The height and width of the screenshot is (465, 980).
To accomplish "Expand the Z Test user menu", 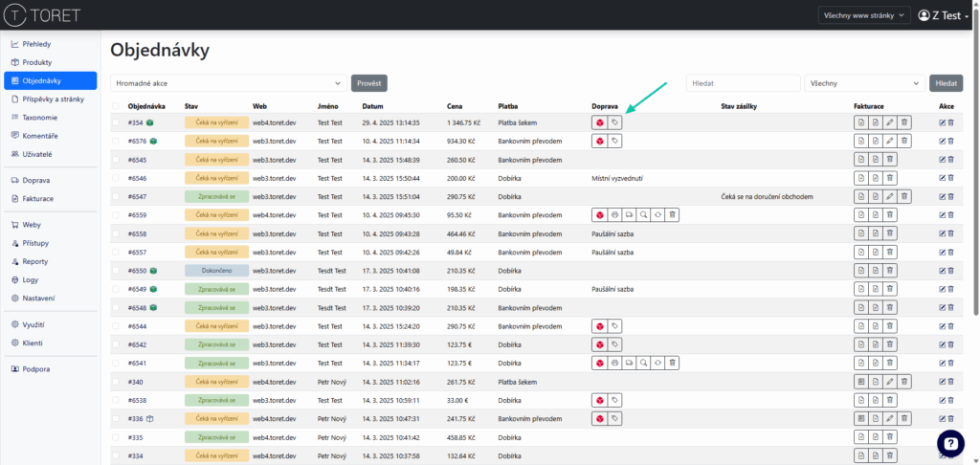I will click(x=944, y=15).
